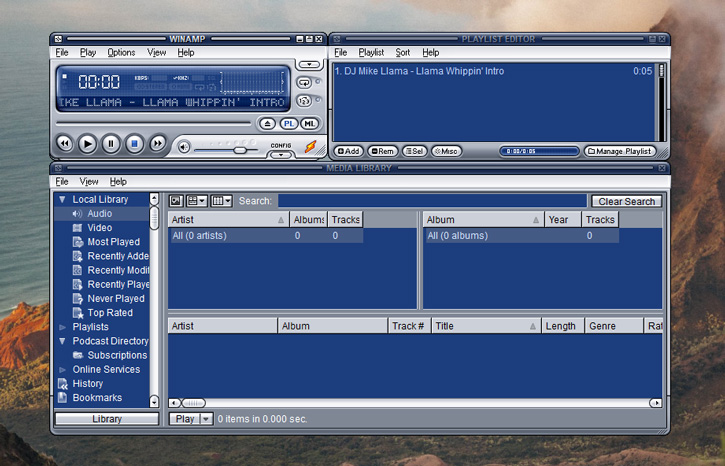The image size is (725, 466).
Task: Click the album art view icon next to Search
Action: (176, 201)
